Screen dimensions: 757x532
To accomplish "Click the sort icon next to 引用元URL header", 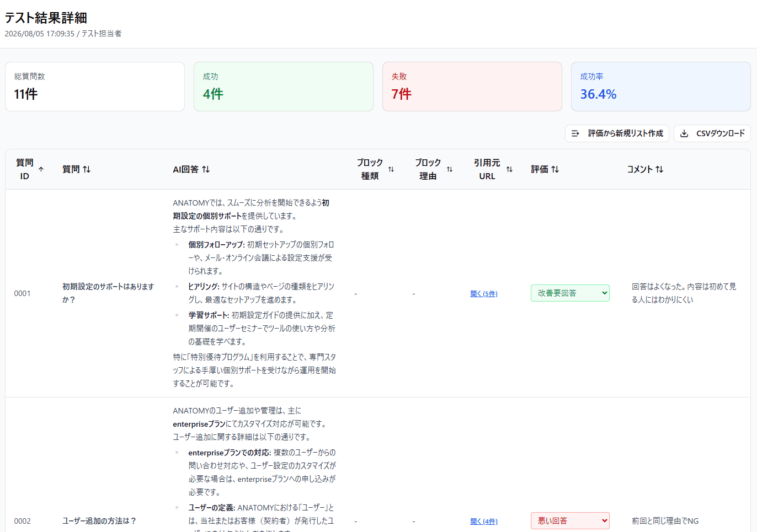I will coord(509,169).
